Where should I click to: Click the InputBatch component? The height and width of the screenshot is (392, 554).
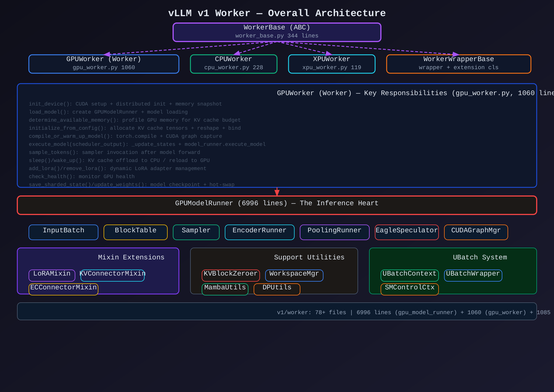(63, 232)
